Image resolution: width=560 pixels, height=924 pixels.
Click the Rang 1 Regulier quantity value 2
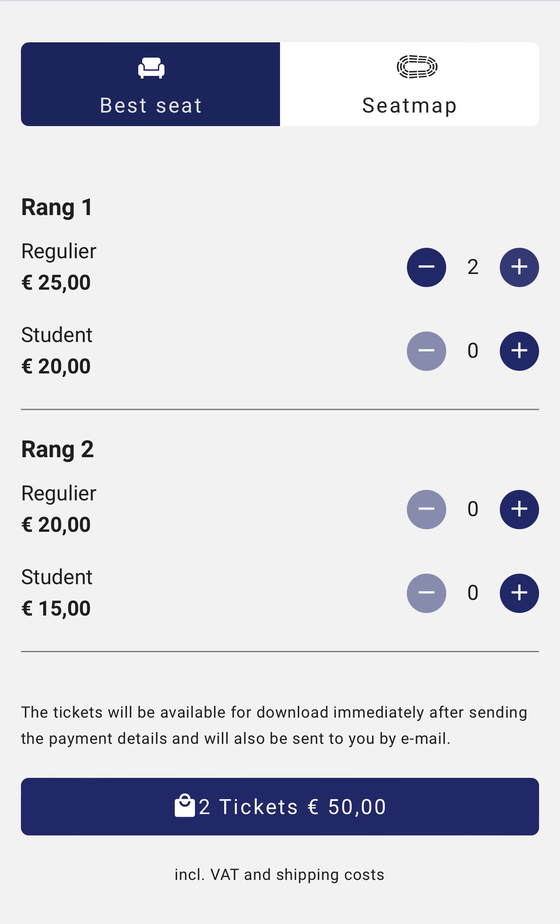coord(473,267)
